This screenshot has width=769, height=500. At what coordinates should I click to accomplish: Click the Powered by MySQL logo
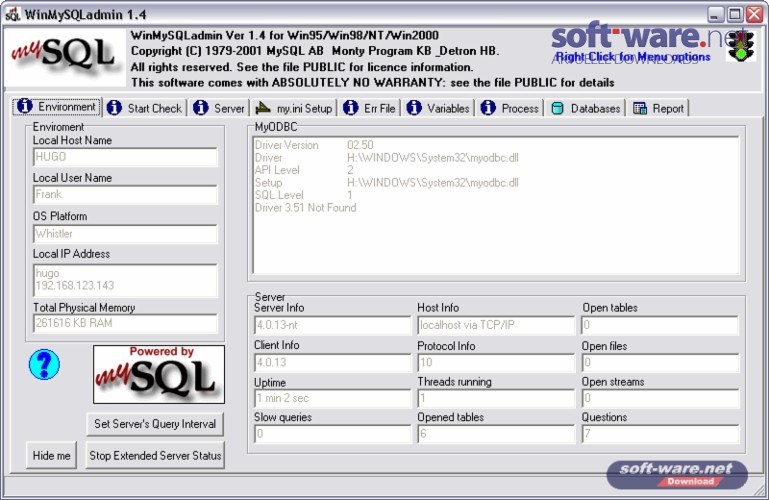(159, 375)
